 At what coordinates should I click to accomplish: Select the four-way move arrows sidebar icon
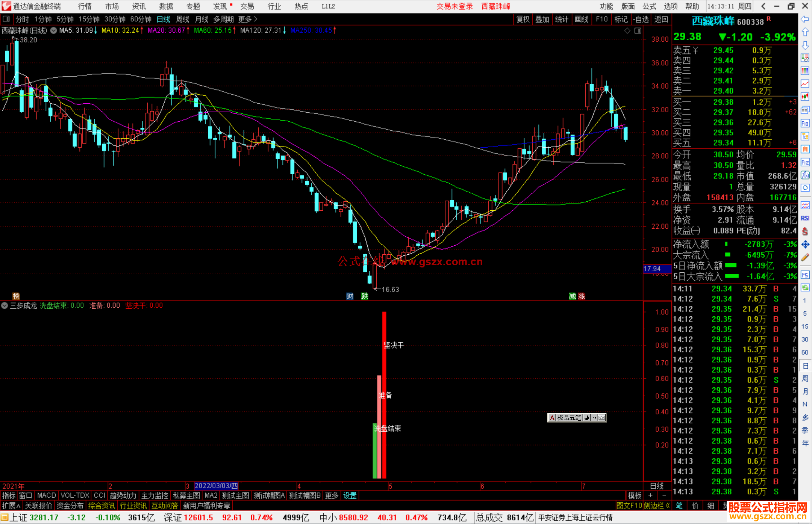click(x=805, y=245)
